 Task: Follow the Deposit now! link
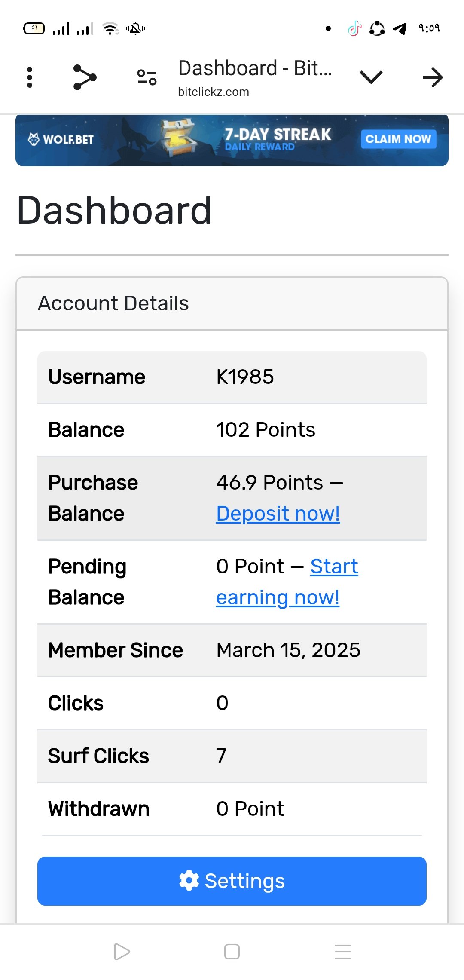click(278, 514)
